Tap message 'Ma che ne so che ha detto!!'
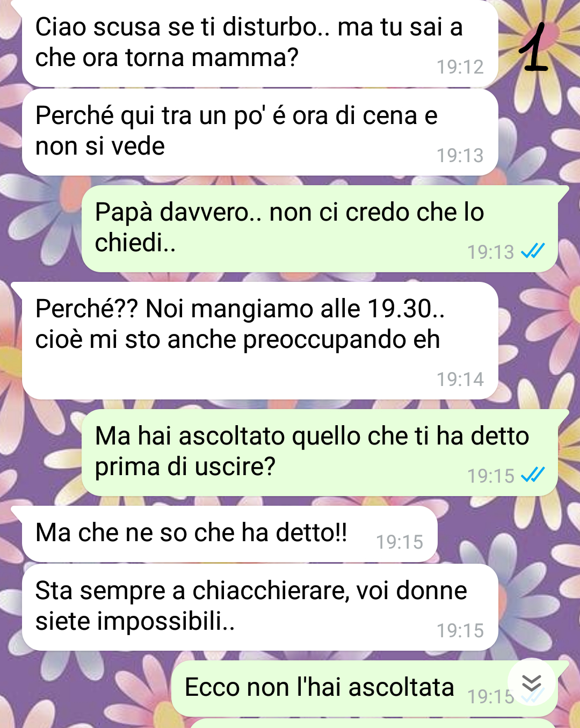 [x=230, y=534]
